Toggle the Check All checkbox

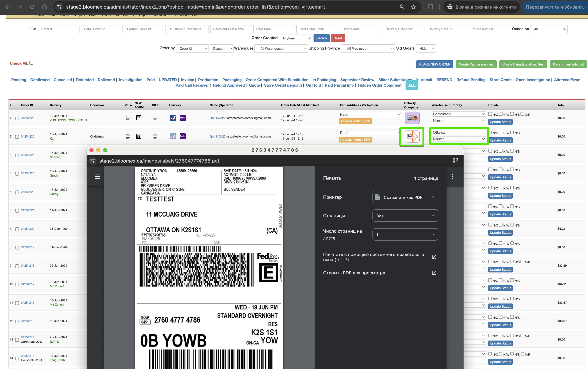click(31, 63)
